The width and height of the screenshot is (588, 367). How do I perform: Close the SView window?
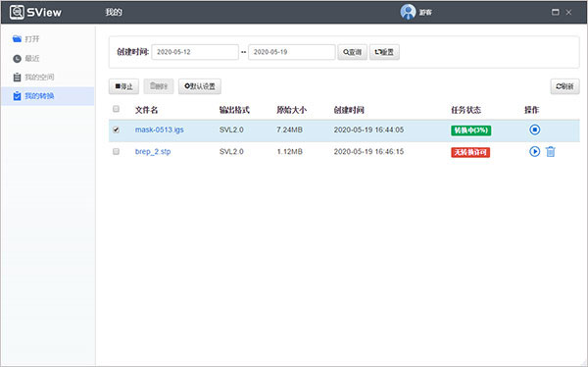coord(568,12)
